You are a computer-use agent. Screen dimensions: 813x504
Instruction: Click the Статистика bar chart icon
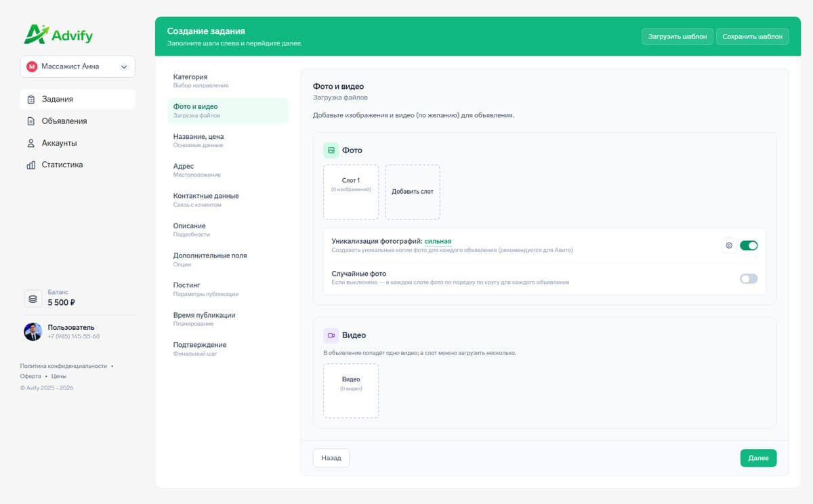[x=30, y=165]
